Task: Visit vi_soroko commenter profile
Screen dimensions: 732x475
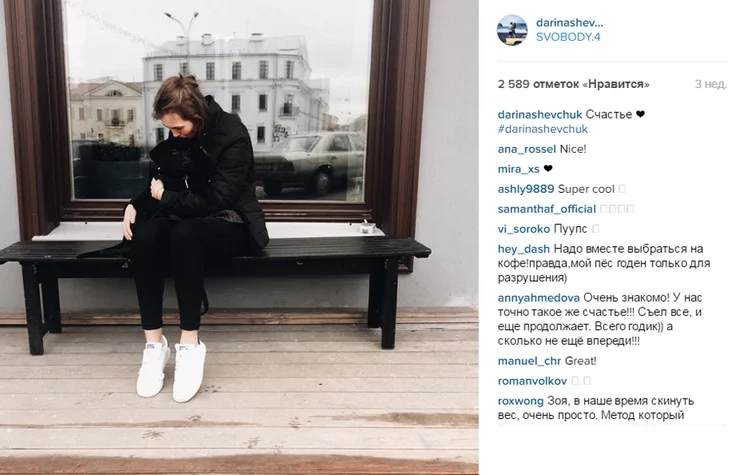Action: pyautogui.click(x=524, y=229)
